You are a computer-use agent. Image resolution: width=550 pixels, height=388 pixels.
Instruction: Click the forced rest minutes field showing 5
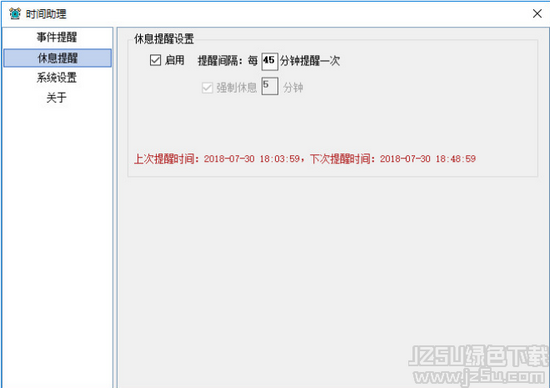[x=269, y=86]
